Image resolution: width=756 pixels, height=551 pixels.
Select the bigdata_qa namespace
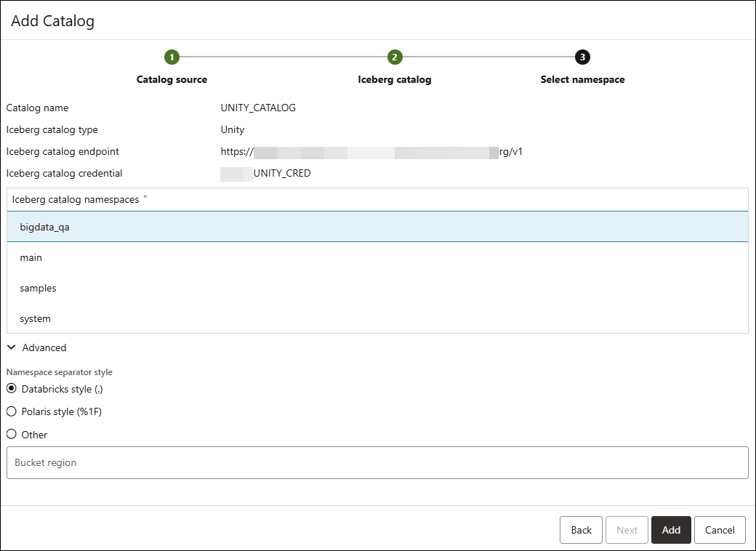pyautogui.click(x=45, y=227)
